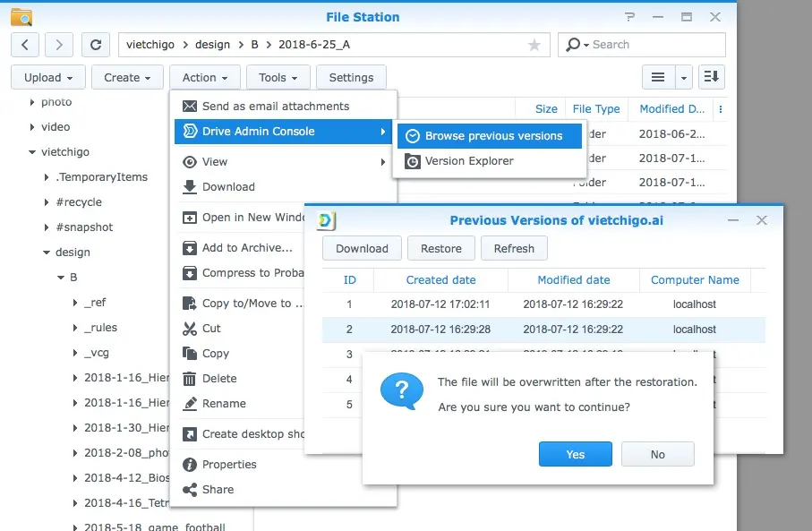Click the design breadcrumb in path bar
812x531 pixels.
pos(212,45)
